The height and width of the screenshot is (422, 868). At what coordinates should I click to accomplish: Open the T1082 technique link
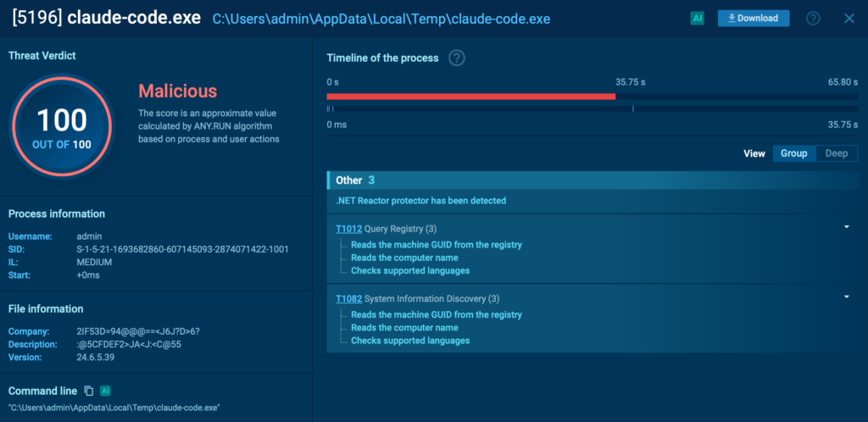tap(348, 298)
